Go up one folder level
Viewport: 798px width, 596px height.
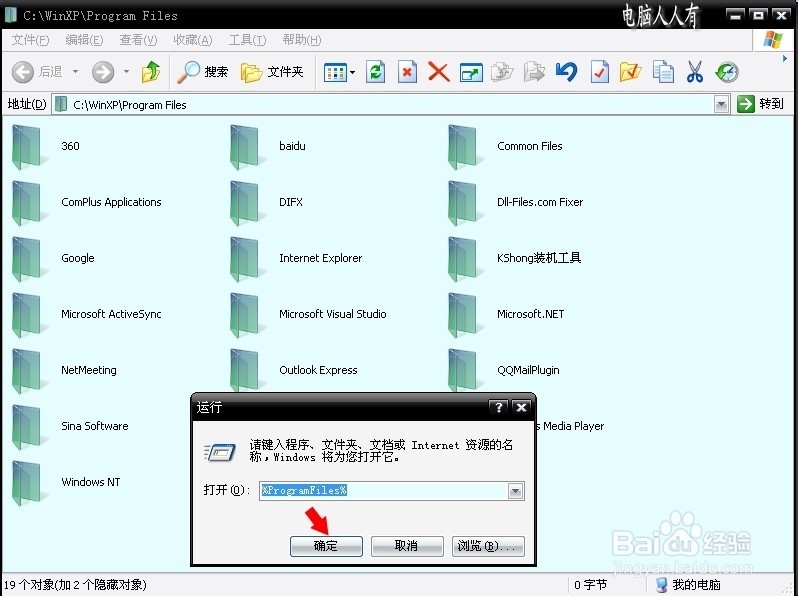[x=151, y=72]
